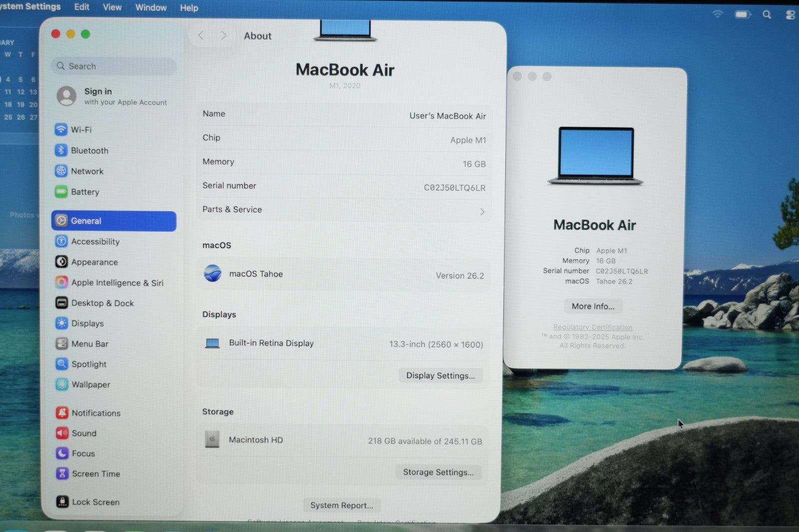The width and height of the screenshot is (799, 532).
Task: Click the Search field in sidebar
Action: point(114,66)
